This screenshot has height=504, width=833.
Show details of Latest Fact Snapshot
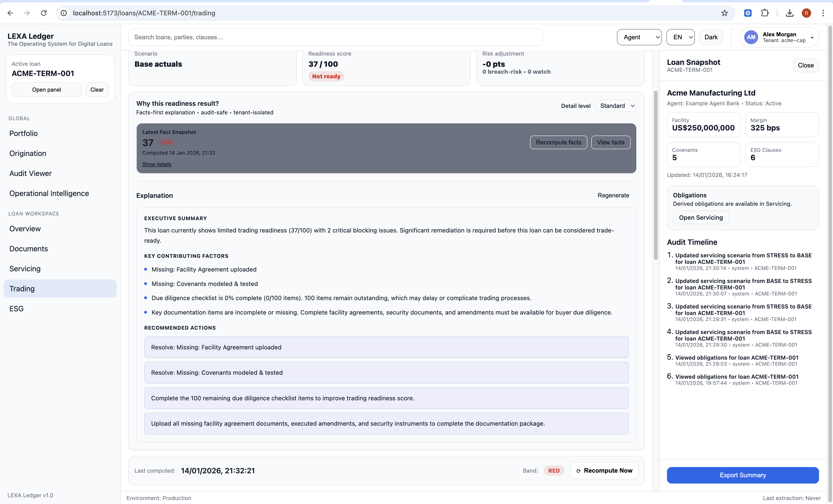tap(157, 164)
